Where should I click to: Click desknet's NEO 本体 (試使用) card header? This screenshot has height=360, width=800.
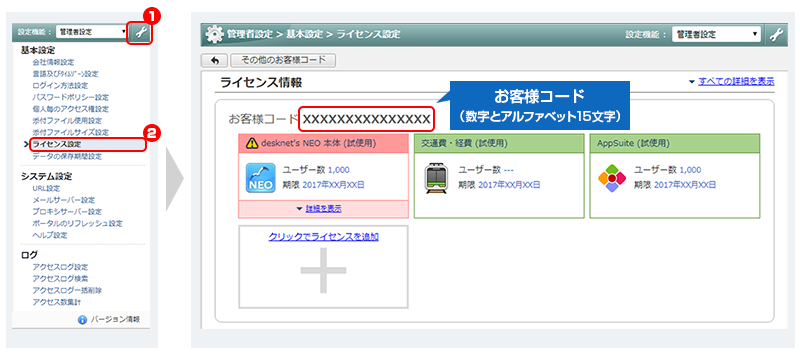point(323,144)
